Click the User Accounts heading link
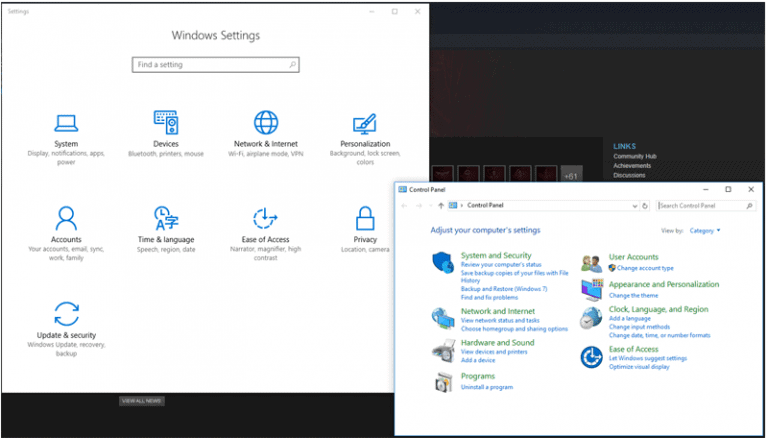The height and width of the screenshot is (438, 768). pos(633,257)
